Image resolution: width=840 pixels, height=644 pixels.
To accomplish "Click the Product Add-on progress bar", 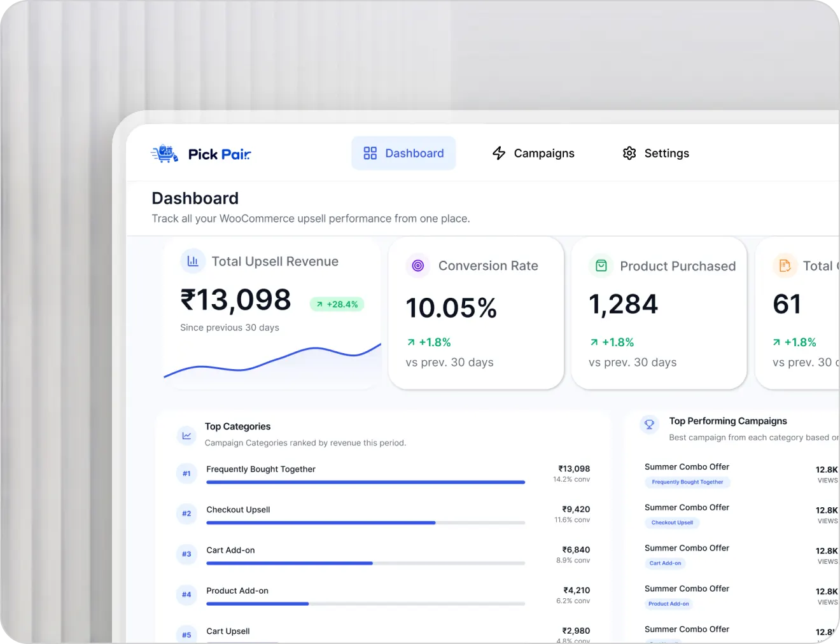I will [366, 604].
